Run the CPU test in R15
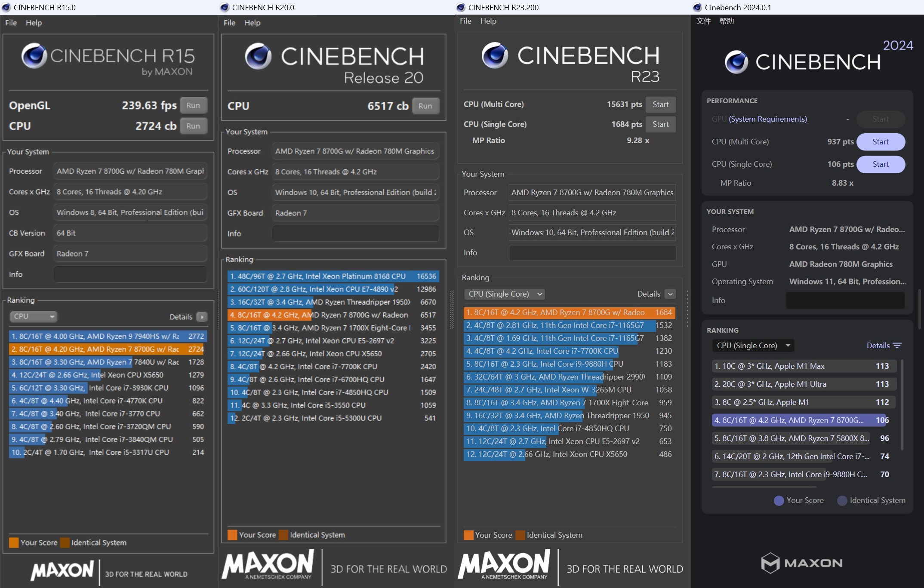Viewport: 924px width, 588px height. pos(193,126)
